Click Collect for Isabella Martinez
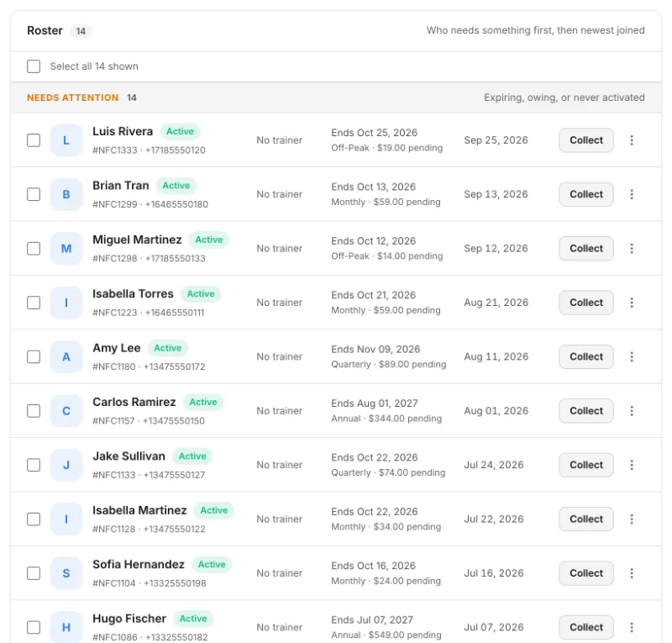The height and width of the screenshot is (643, 672). point(585,519)
